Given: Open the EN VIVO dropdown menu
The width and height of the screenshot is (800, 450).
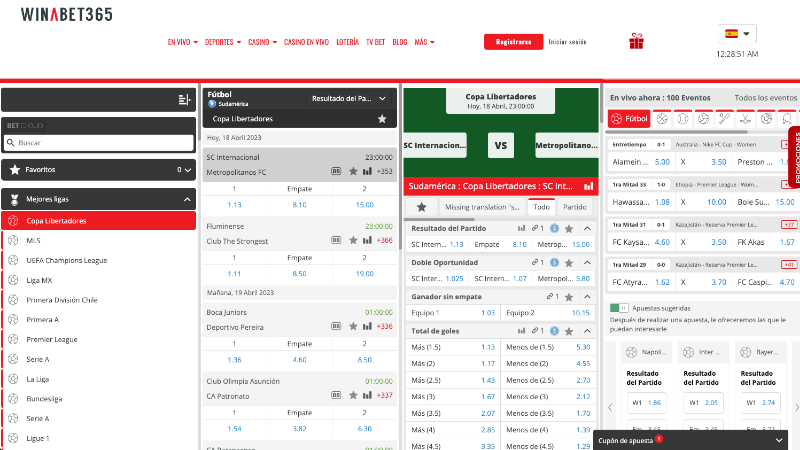Looking at the screenshot, I should [183, 42].
